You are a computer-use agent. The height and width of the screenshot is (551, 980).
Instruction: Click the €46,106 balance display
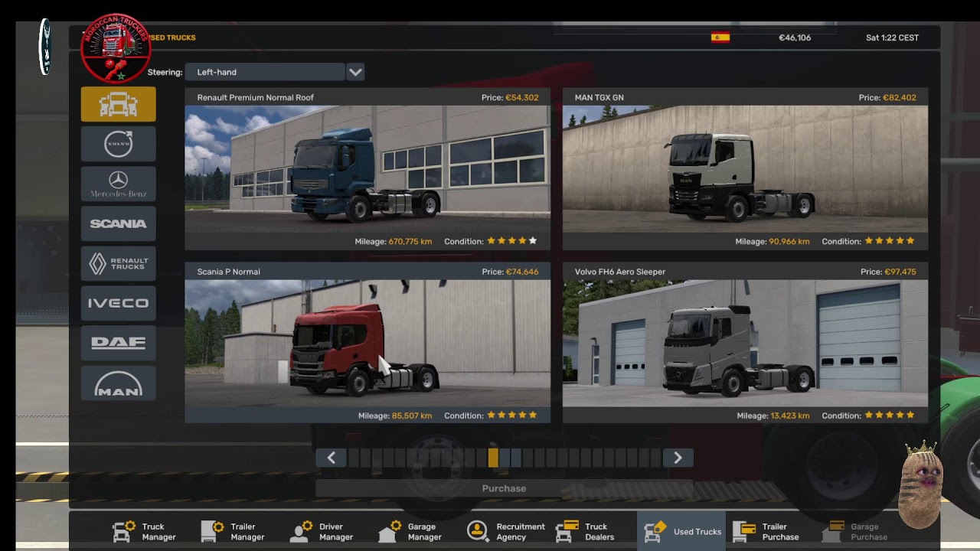795,37
